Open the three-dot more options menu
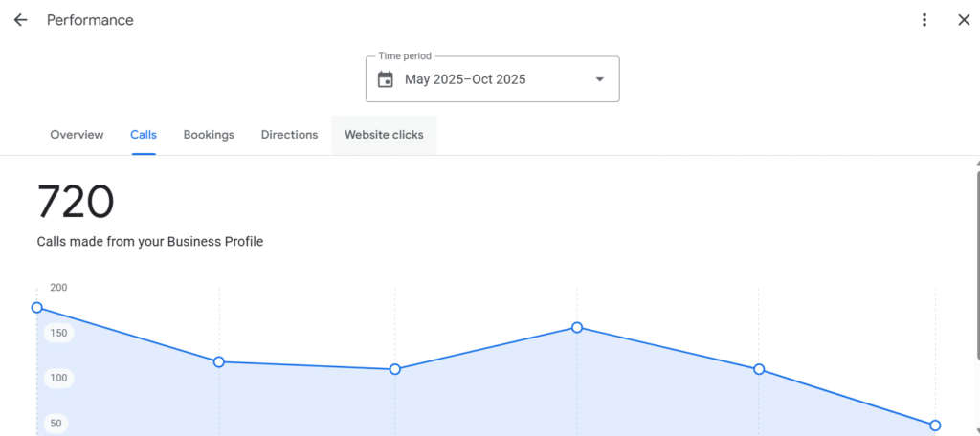This screenshot has height=436, width=980. pyautogui.click(x=924, y=20)
